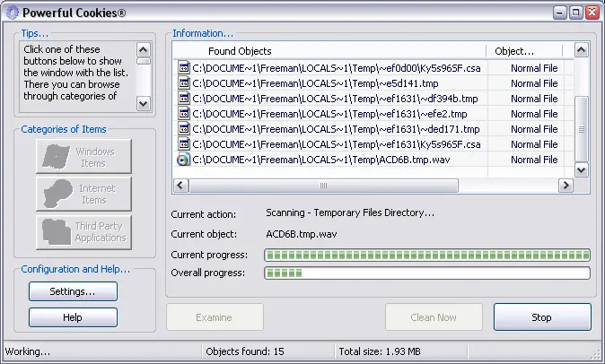Click file icon of ~df394b.tmp row
Viewport: 605px width, 364px height.
click(184, 99)
